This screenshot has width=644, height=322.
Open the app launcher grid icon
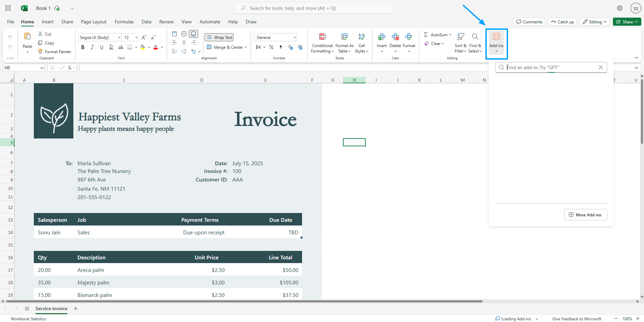pyautogui.click(x=8, y=8)
